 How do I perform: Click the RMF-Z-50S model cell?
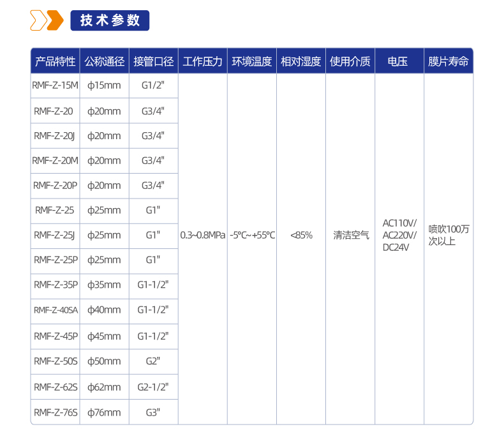[56, 361]
